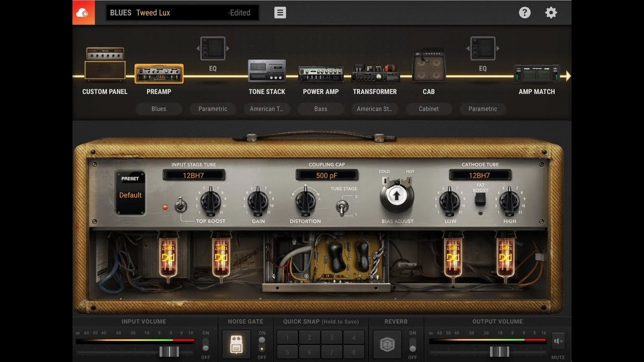
Task: Open the American St... transformer dropdown
Action: click(374, 109)
